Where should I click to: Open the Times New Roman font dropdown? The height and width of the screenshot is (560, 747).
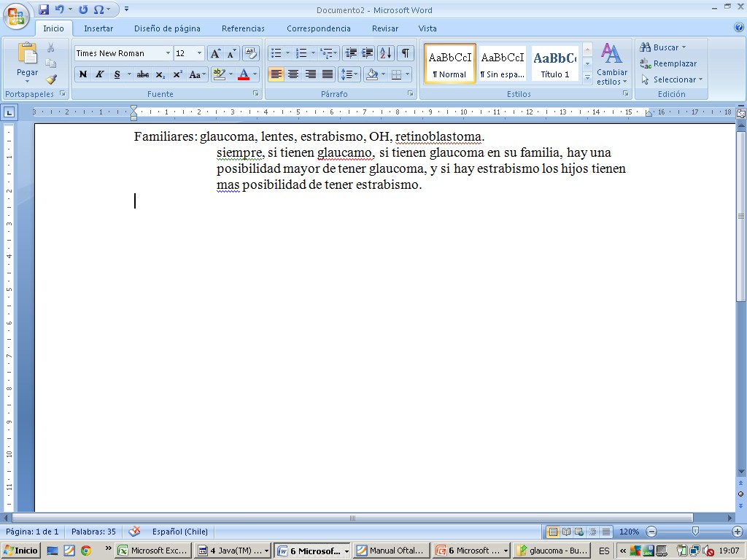(168, 53)
